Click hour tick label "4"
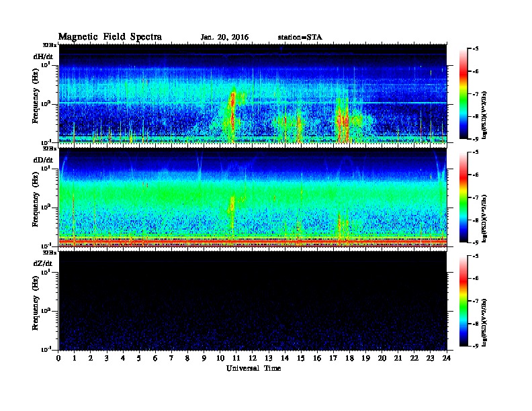The height and width of the screenshot is (411, 532). pos(123,358)
